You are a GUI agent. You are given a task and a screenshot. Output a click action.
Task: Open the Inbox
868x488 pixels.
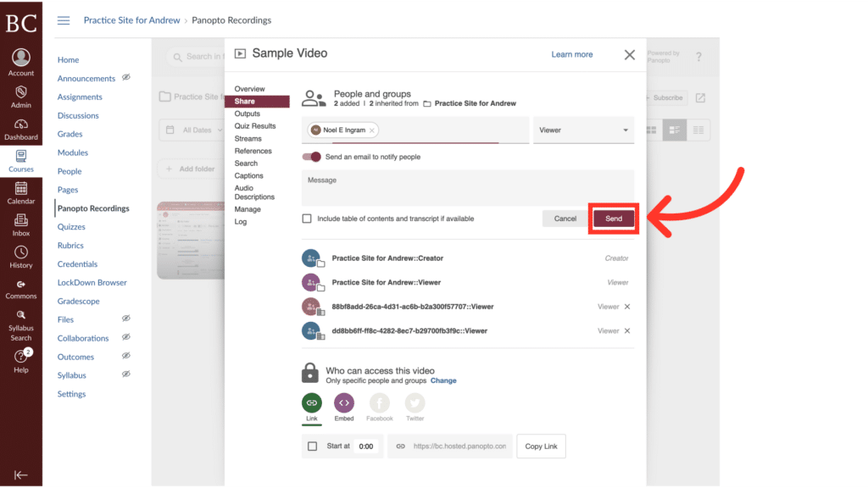(21, 225)
